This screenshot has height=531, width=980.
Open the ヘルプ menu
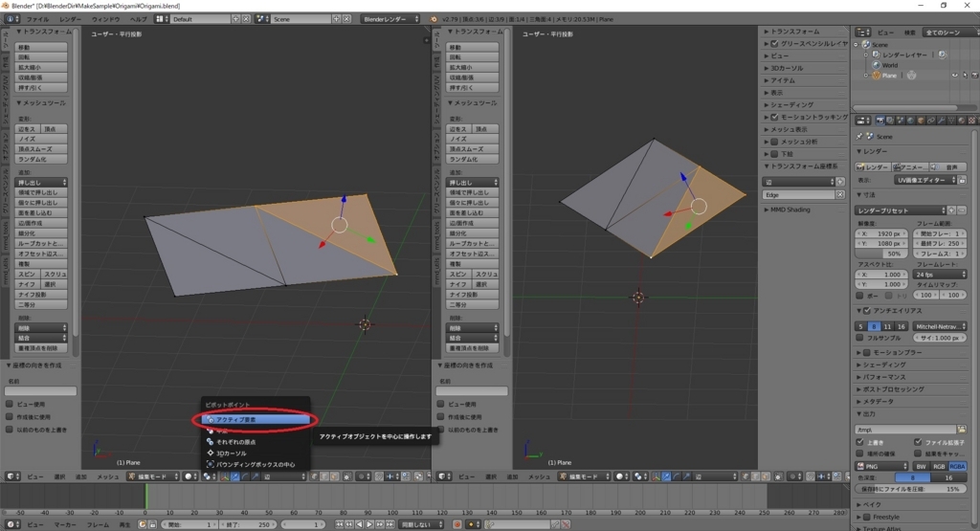tap(138, 19)
